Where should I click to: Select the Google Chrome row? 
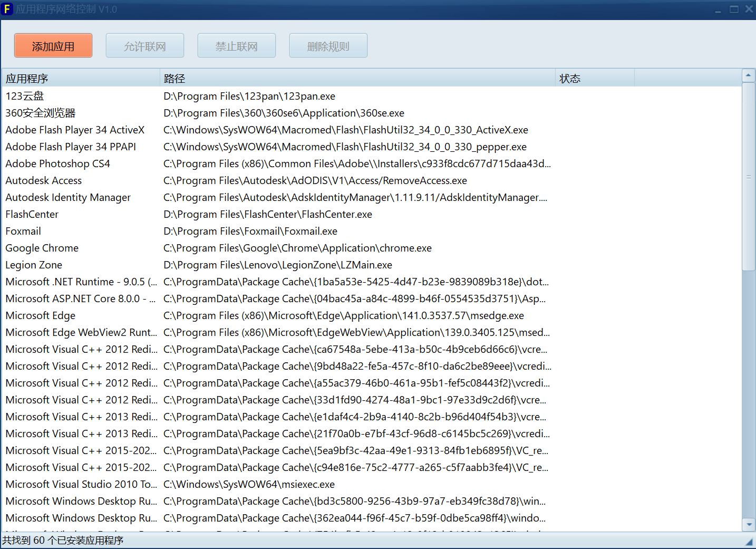click(x=42, y=248)
